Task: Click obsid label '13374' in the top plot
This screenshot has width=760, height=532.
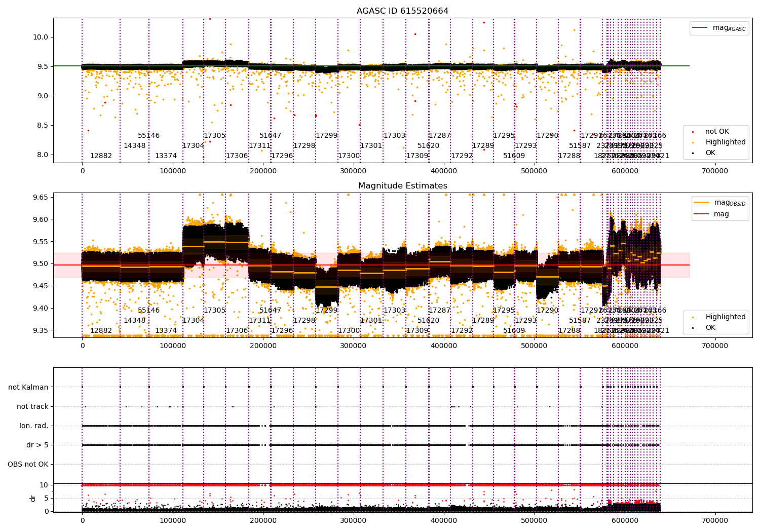Action: 166,156
